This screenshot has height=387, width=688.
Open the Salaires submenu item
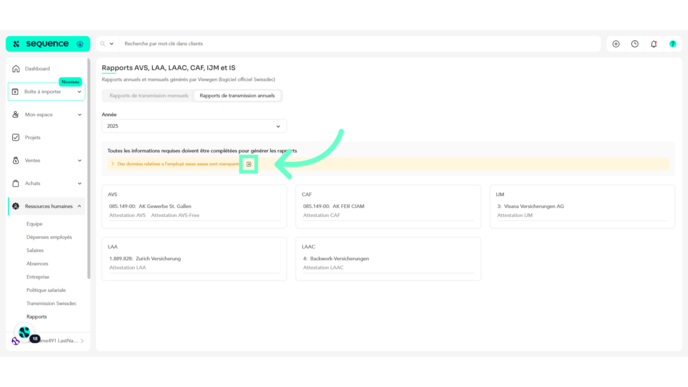(35, 251)
